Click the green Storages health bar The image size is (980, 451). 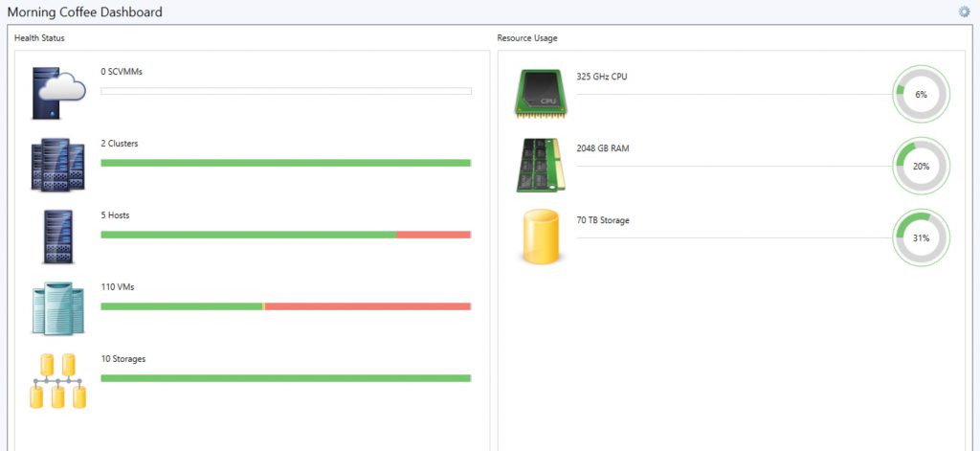tap(285, 378)
